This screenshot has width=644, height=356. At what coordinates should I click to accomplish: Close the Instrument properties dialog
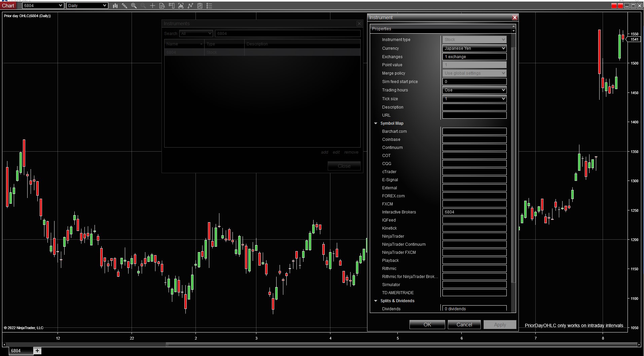coord(514,17)
